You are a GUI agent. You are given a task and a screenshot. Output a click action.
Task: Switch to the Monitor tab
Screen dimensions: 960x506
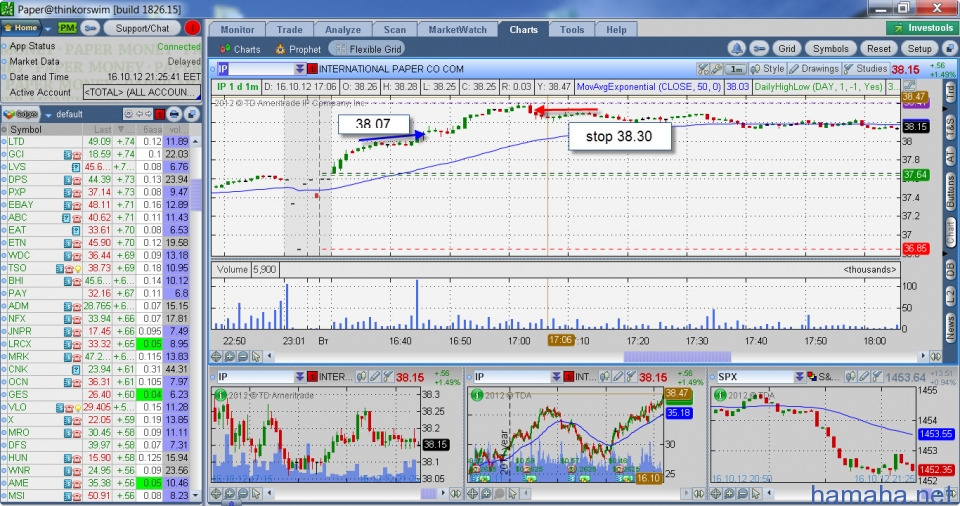[238, 29]
